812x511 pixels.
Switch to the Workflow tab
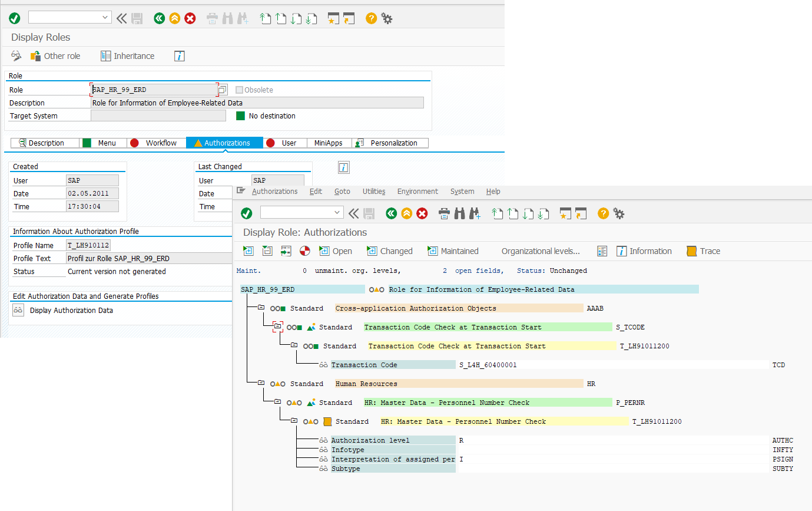(156, 143)
